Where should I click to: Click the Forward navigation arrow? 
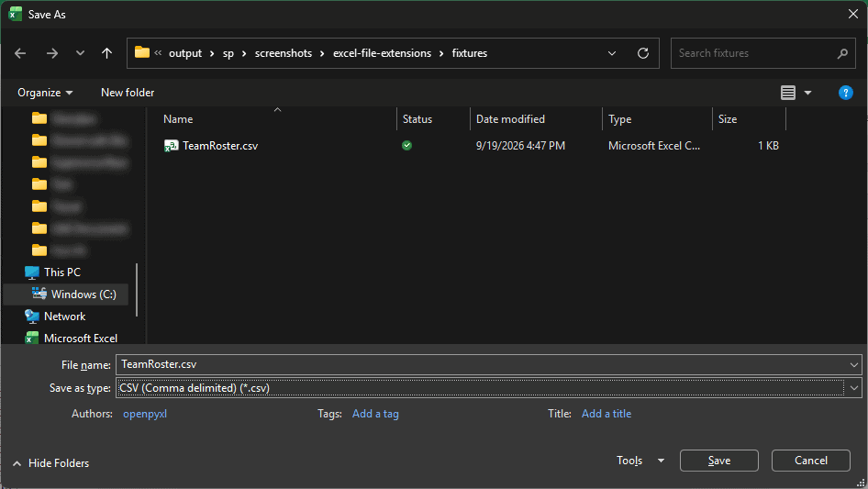[x=52, y=53]
